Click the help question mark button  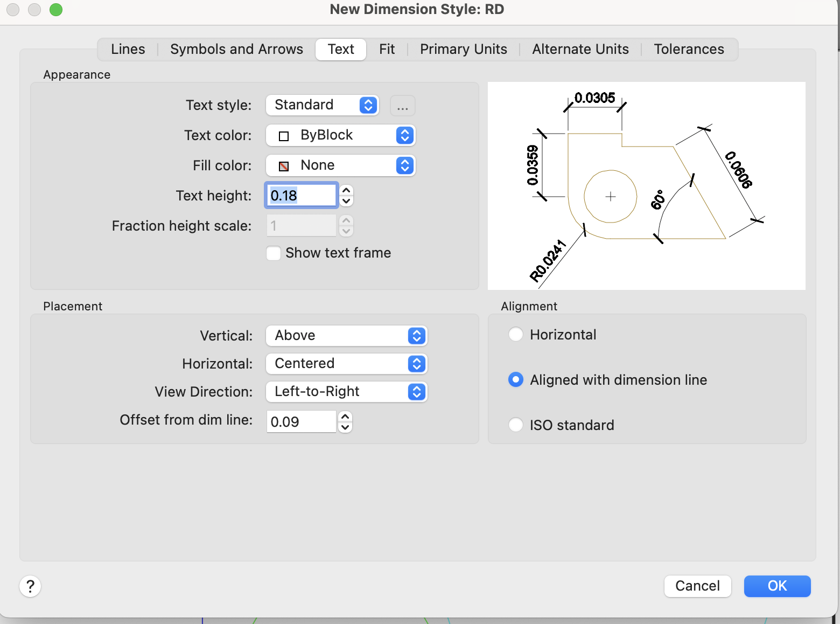point(30,586)
